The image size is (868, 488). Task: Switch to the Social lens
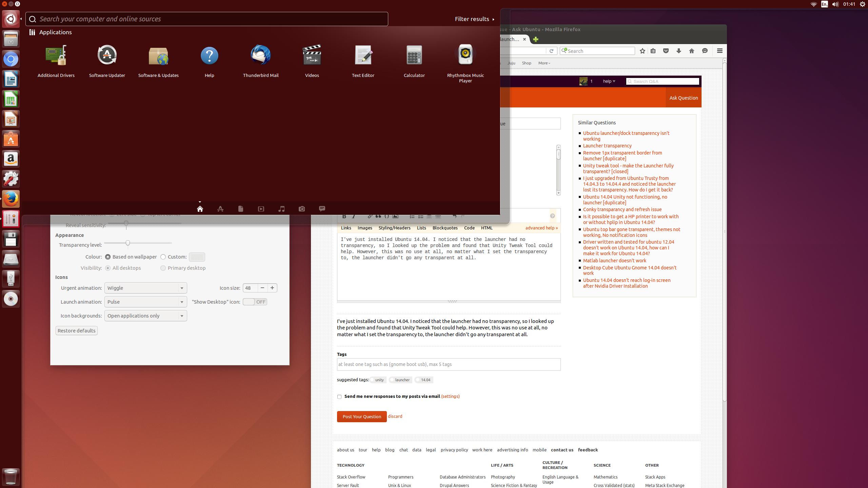pos(322,209)
